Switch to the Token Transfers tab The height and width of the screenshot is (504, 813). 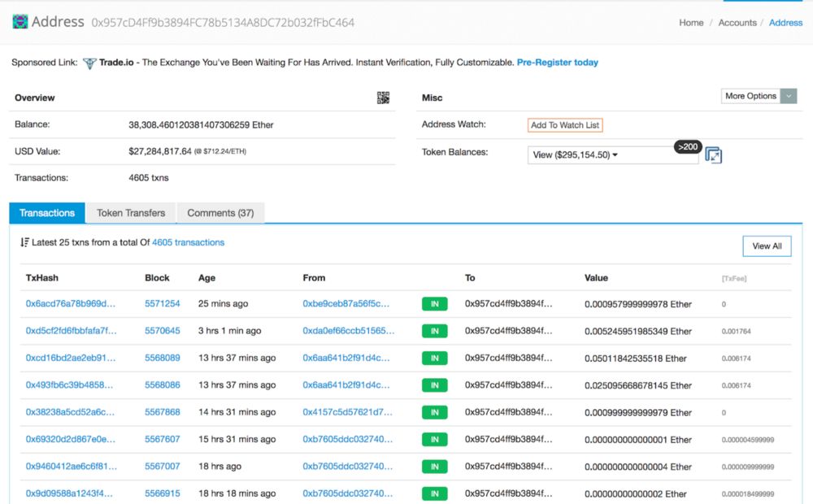pos(131,213)
